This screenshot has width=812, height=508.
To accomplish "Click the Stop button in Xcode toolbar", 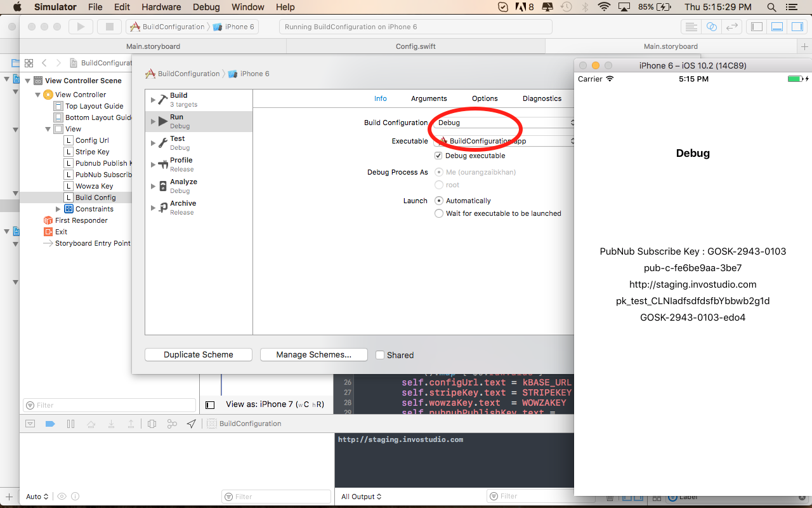I will point(109,27).
